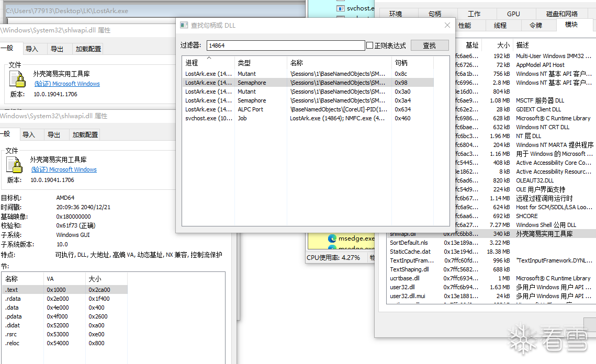Select the user32.dll.mui module row

click(491, 296)
